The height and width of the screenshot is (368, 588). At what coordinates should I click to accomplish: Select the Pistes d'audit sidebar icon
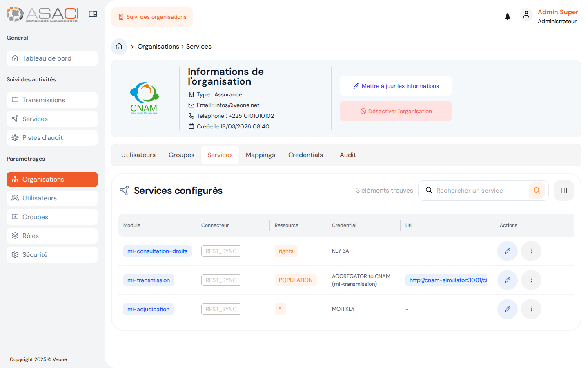click(15, 137)
